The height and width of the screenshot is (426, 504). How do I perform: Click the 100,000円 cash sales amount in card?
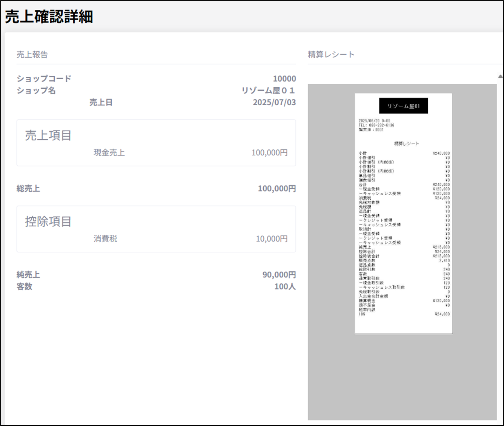269,153
